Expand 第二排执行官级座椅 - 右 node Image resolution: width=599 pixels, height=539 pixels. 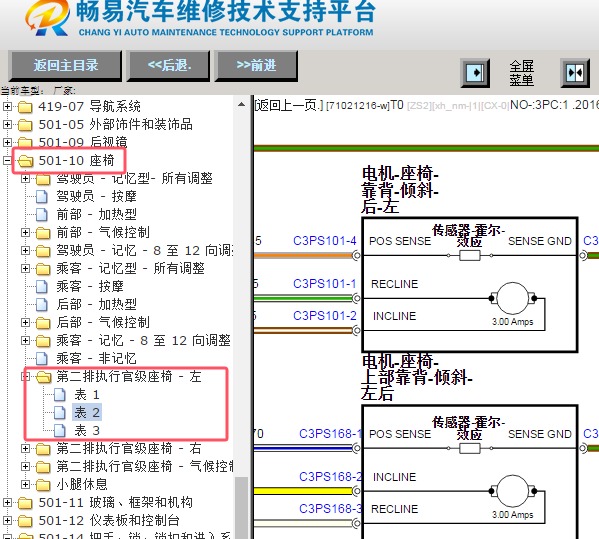25,448
